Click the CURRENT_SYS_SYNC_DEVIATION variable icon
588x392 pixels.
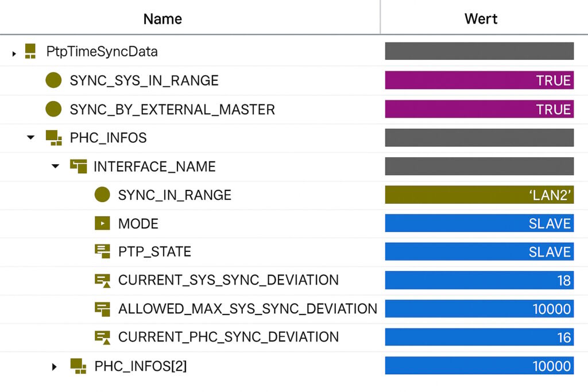[102, 280]
